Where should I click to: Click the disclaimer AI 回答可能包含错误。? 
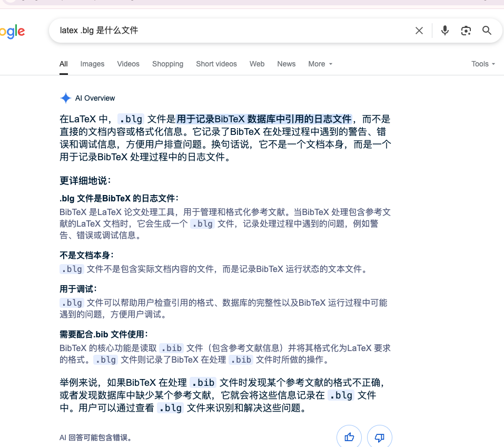95,438
